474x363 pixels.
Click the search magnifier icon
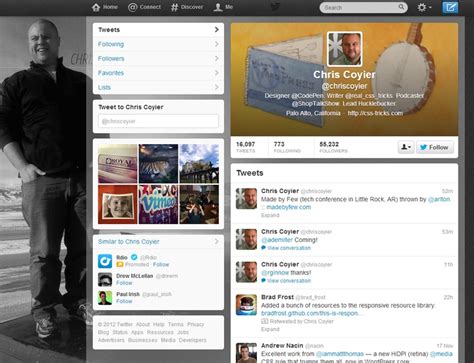(x=401, y=7)
